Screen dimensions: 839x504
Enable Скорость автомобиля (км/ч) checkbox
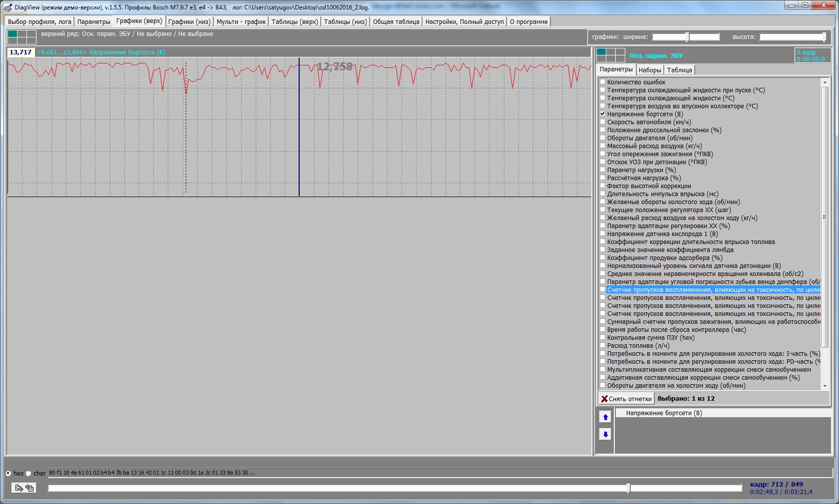pyautogui.click(x=603, y=122)
